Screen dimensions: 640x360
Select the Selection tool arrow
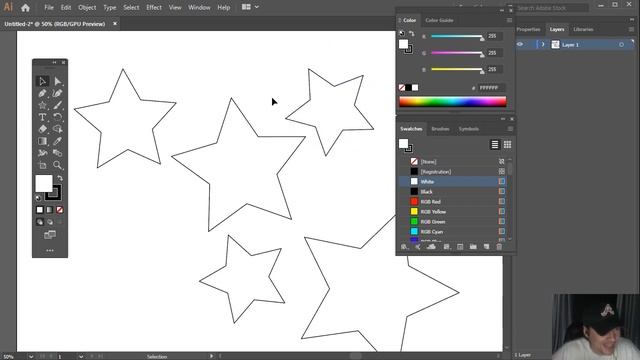coord(42,81)
